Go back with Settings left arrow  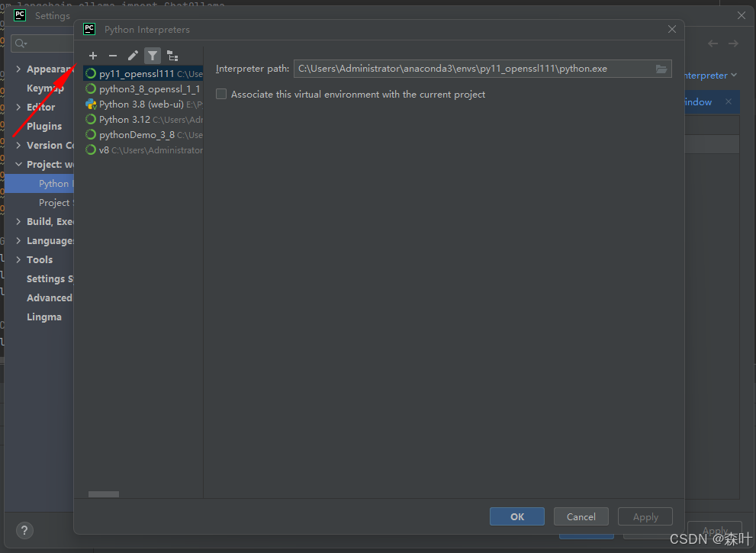[x=713, y=44]
